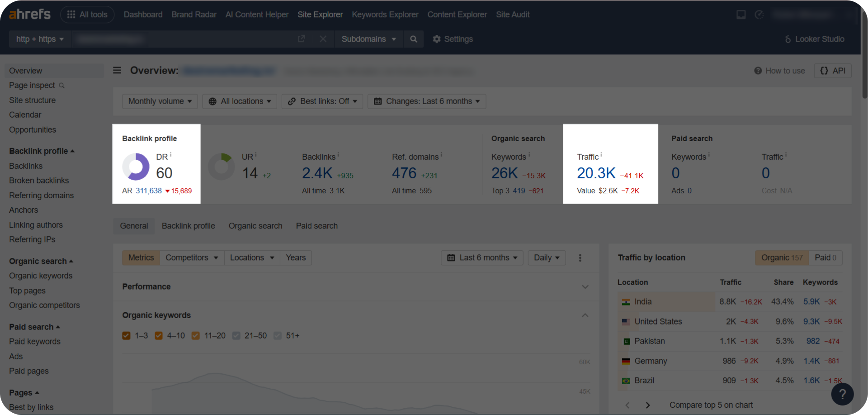This screenshot has height=415, width=868.
Task: Click the 2.4K backlinks value
Action: (x=317, y=173)
